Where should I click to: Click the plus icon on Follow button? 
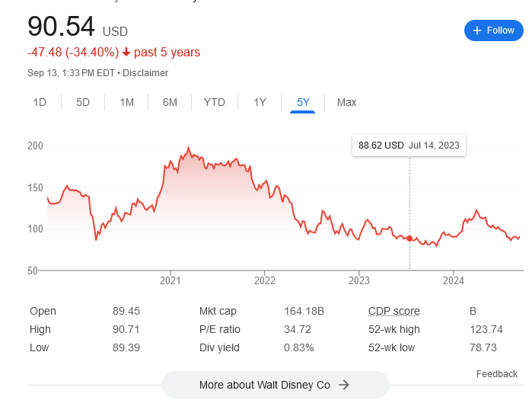click(477, 30)
